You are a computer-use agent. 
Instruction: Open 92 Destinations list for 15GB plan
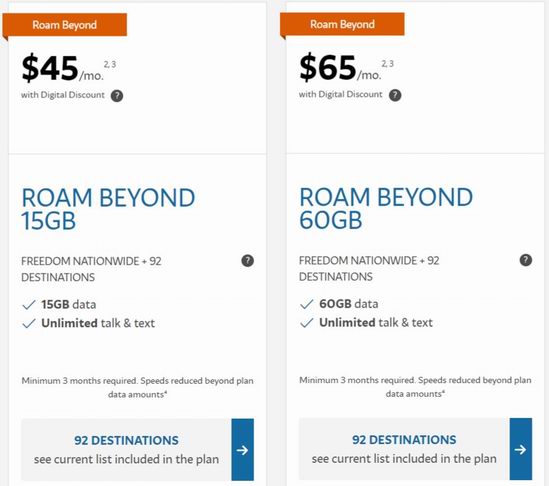[126, 450]
